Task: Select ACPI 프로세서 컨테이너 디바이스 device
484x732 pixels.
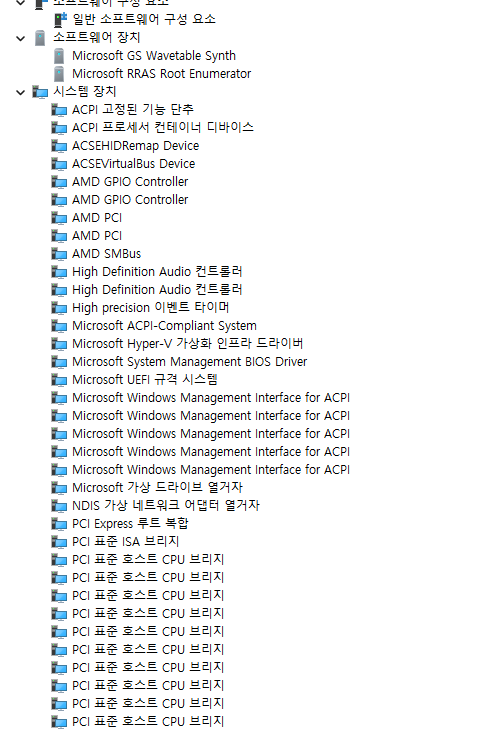Action: (x=163, y=127)
